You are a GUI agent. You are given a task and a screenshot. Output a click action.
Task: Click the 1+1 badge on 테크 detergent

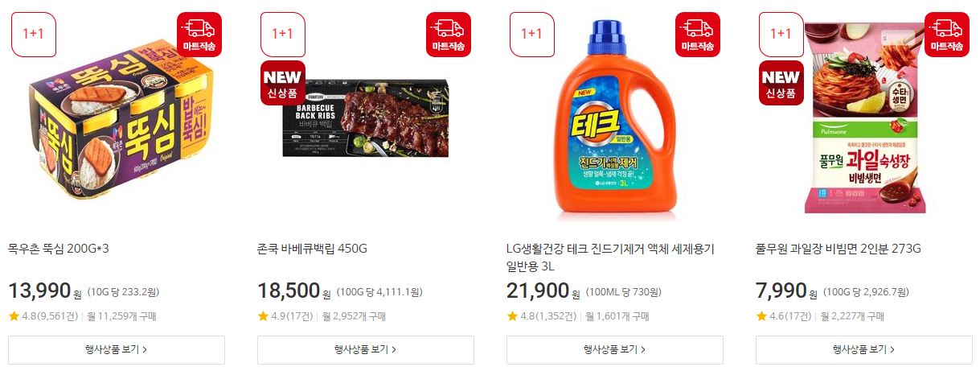pyautogui.click(x=532, y=35)
